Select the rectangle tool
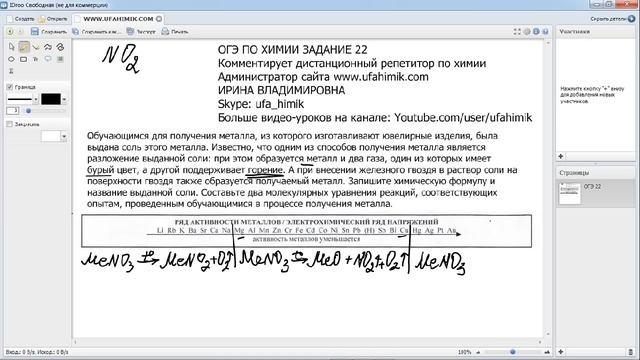This screenshot has width=640, height=360. click(x=24, y=59)
